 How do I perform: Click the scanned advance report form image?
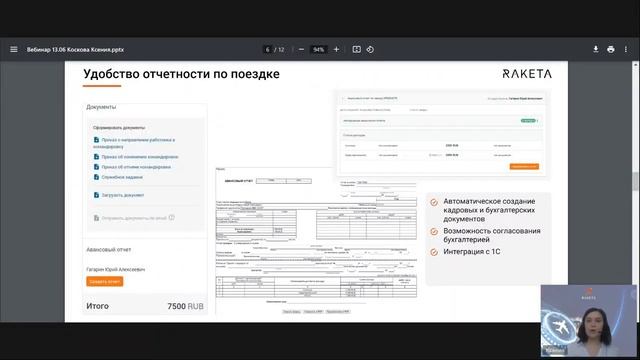[316, 241]
